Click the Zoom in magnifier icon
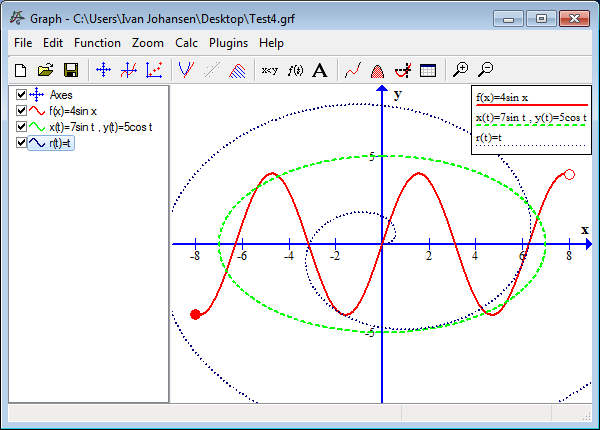The height and width of the screenshot is (430, 600). click(460, 70)
